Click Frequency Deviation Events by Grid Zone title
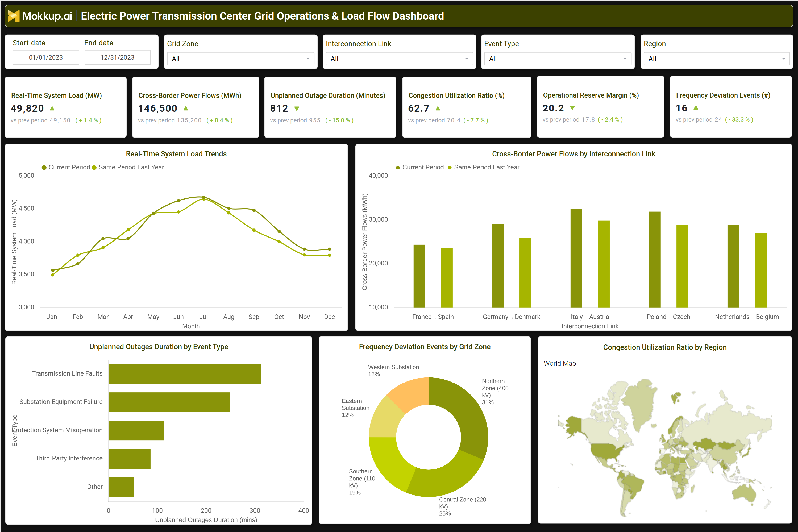This screenshot has height=532, width=798. pos(425,347)
